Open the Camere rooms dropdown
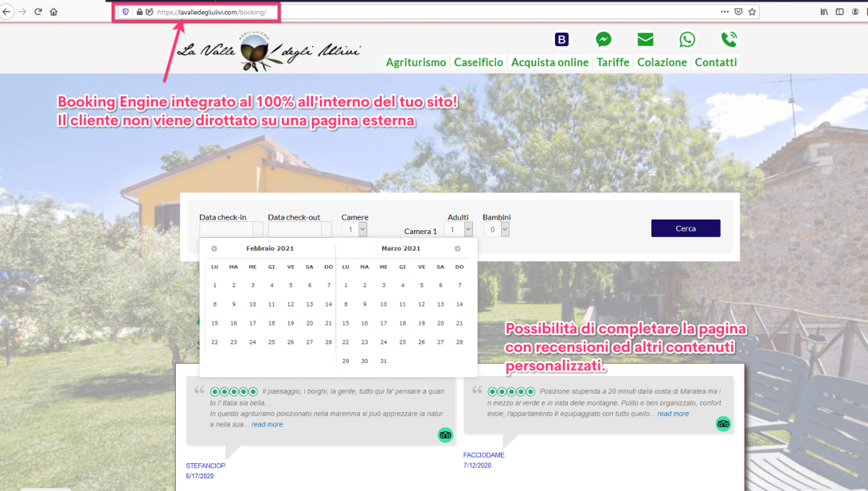This screenshot has height=491, width=868. tap(354, 229)
